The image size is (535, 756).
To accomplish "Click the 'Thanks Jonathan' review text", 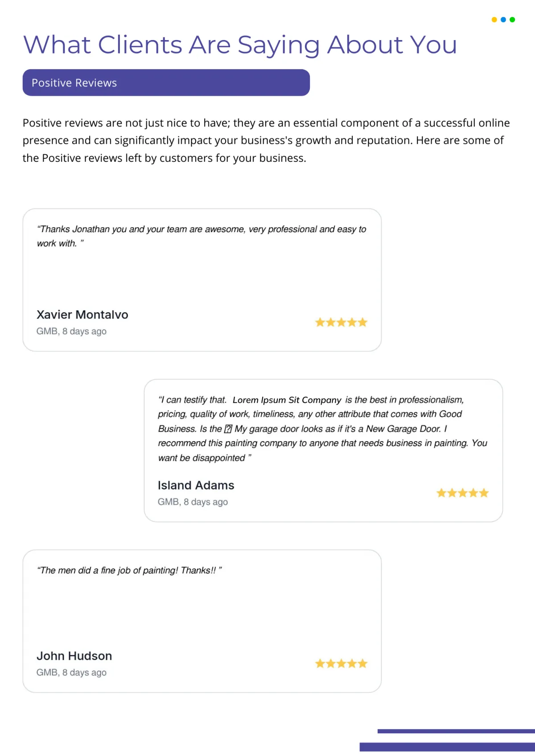I will tap(202, 236).
